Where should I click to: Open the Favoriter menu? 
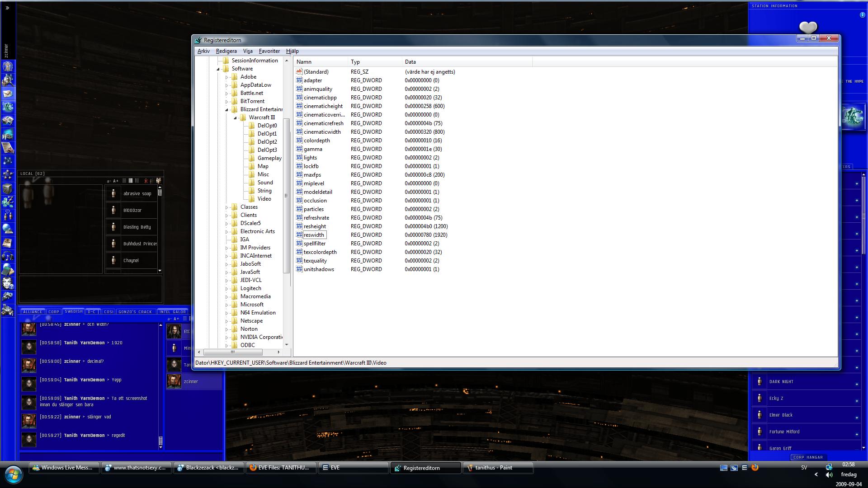click(269, 51)
